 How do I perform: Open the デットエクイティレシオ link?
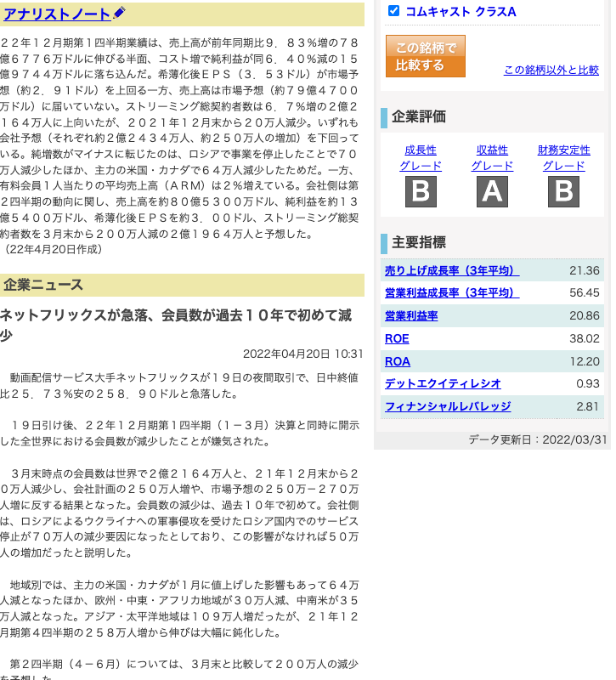(443, 384)
